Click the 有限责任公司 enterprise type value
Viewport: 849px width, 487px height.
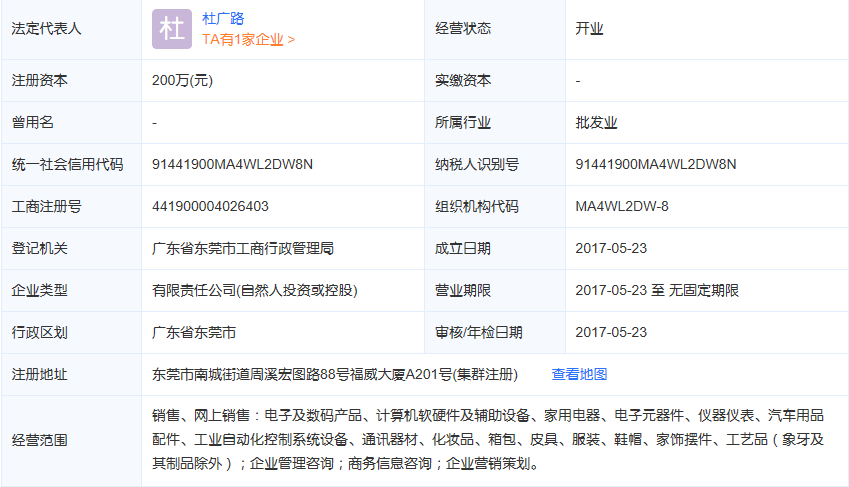coord(254,290)
